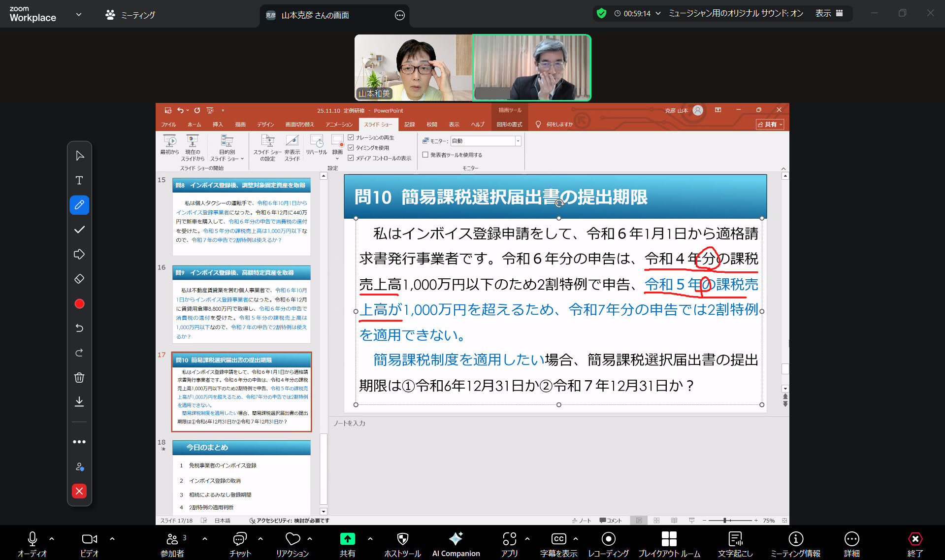Screen dimensions: 945x560
Task: Save annotations with the download icon
Action: (x=79, y=402)
